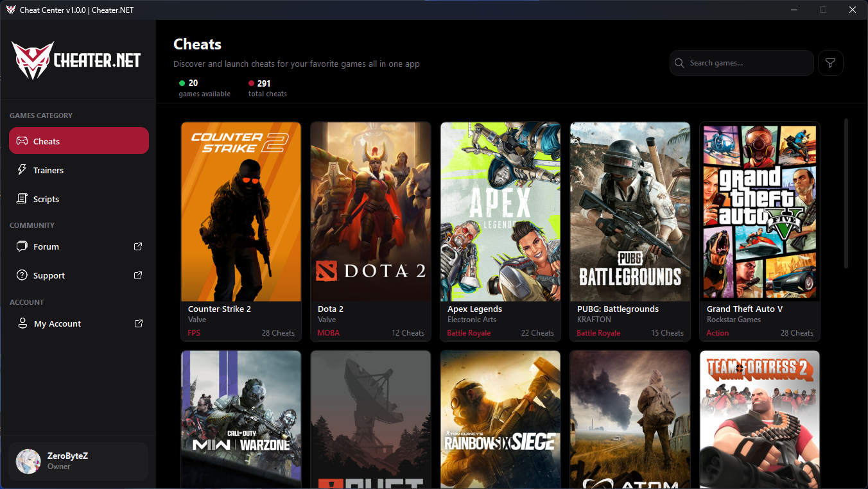Click the FPS genre tag
Screen dimensions: 868x489
coord(194,333)
